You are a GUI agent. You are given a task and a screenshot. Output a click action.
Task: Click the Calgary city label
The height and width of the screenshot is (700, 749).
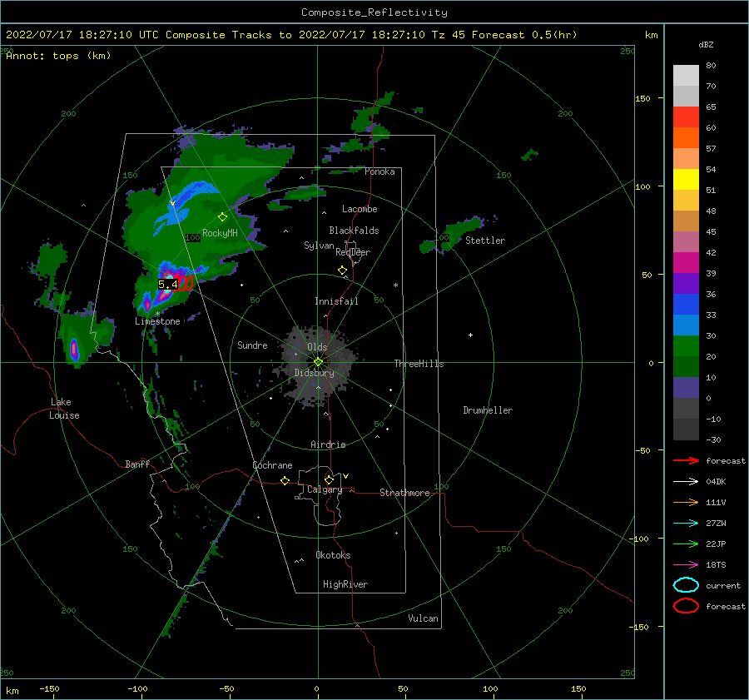pyautogui.click(x=325, y=489)
